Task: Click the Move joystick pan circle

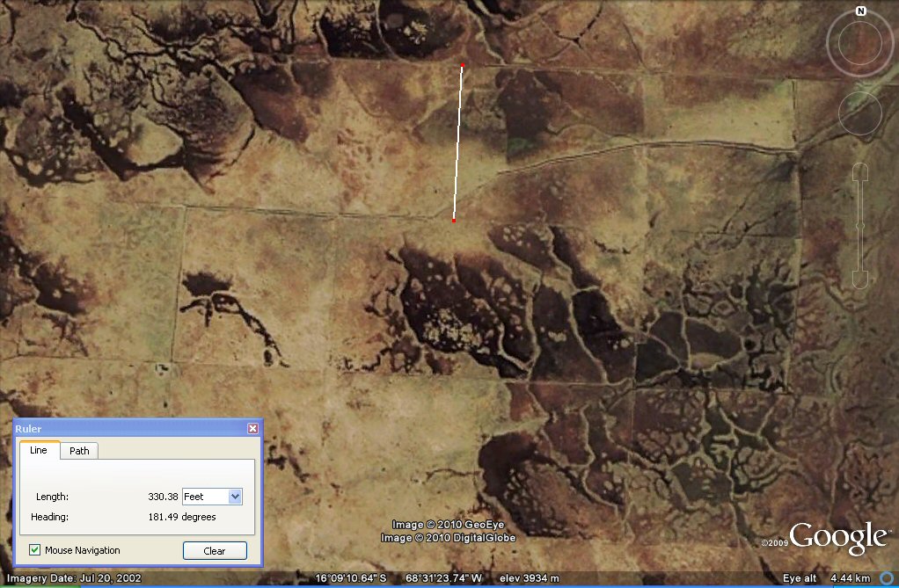Action: pos(859,112)
